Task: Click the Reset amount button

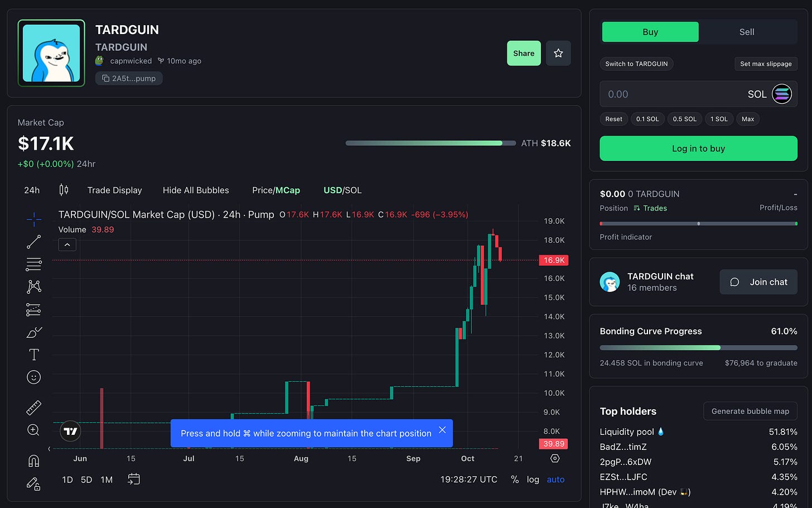Action: pyautogui.click(x=613, y=119)
